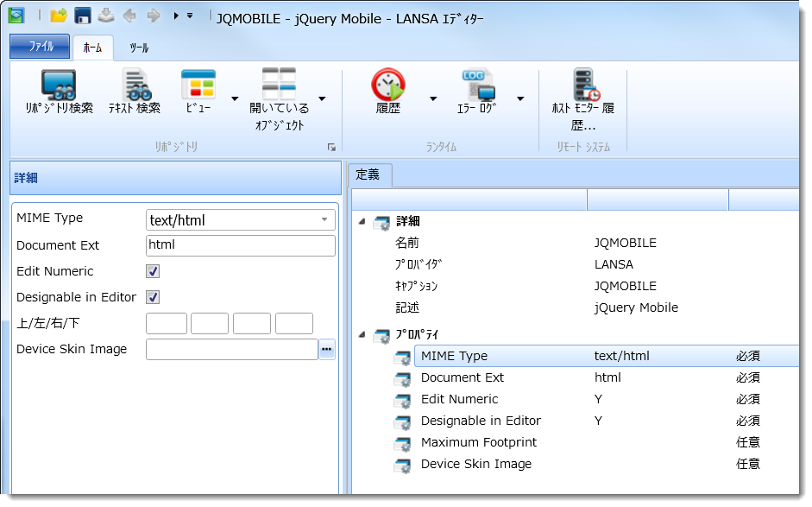
Task: Click the Maximum Footprint property icon
Action: coord(402,444)
